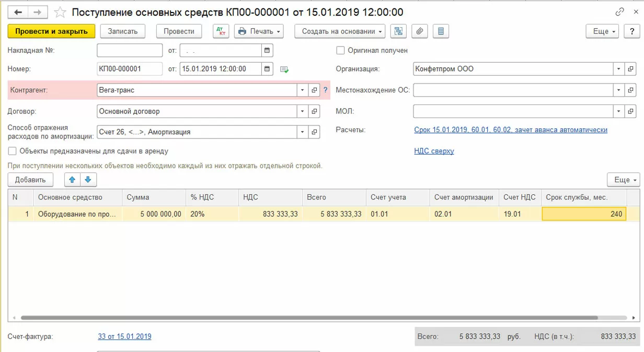Click the Номер field КП00-000001
The height and width of the screenshot is (352, 644).
coord(130,69)
